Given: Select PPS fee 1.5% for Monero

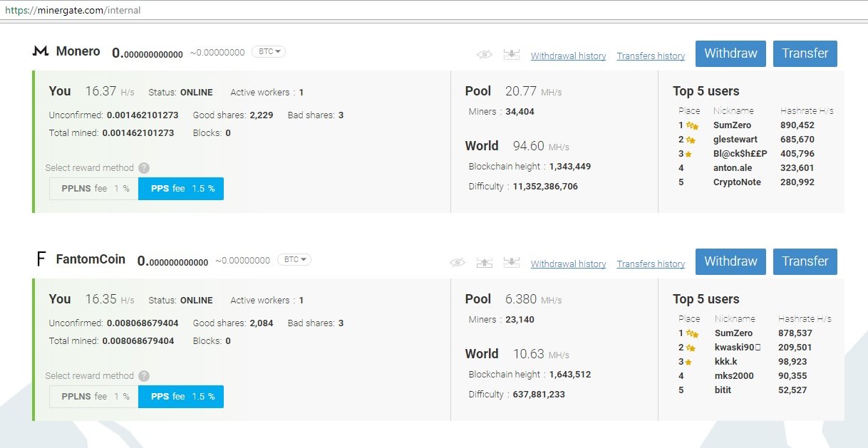Looking at the screenshot, I should 181,189.
